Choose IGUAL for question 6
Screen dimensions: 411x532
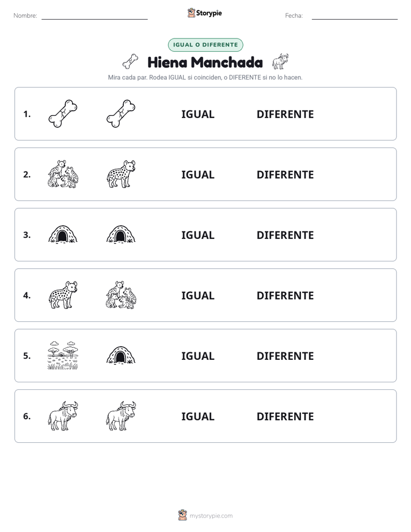pos(197,416)
